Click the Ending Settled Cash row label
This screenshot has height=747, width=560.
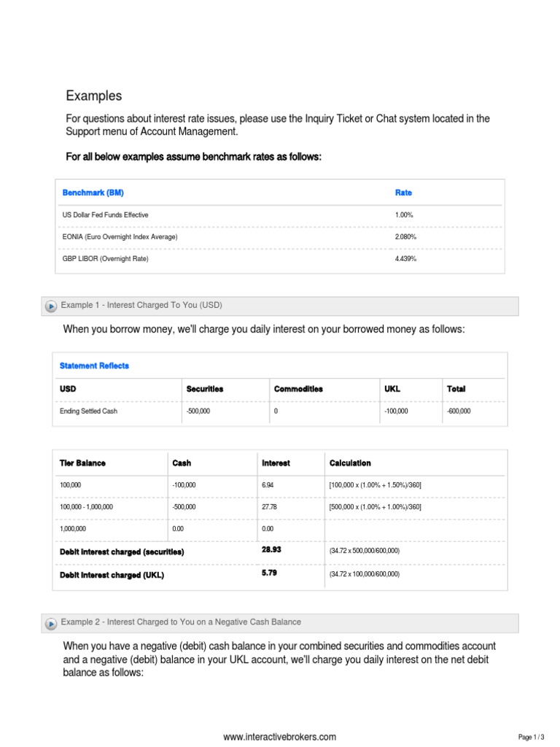click(88, 411)
